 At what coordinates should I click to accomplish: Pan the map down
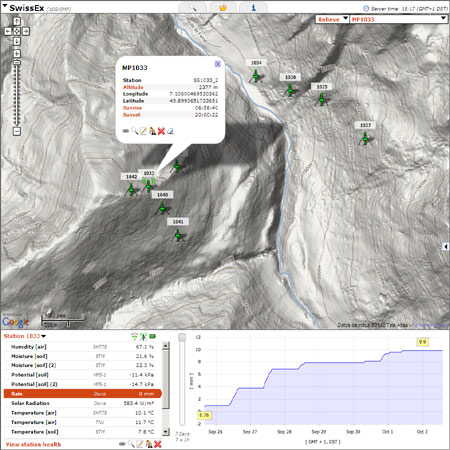[17, 41]
